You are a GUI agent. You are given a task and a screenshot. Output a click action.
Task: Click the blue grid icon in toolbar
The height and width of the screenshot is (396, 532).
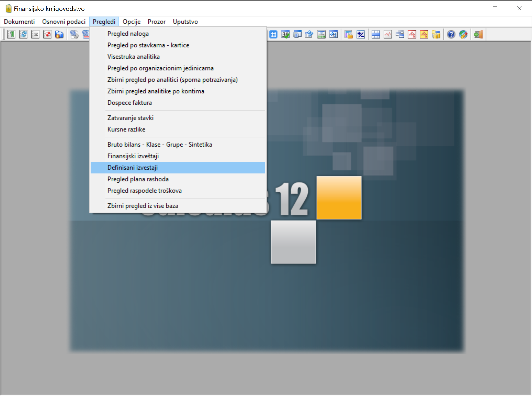point(273,35)
